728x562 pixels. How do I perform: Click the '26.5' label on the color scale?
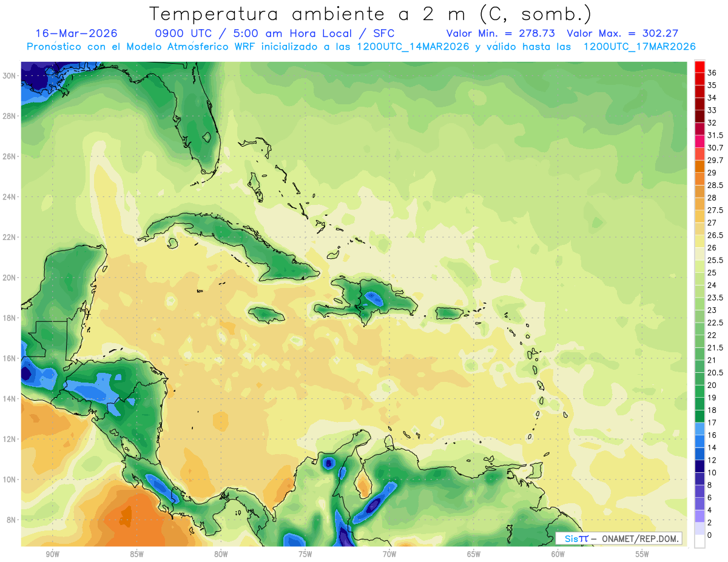[x=715, y=235]
